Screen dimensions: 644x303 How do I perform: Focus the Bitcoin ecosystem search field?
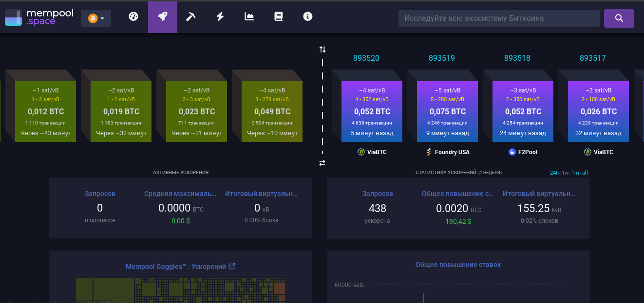click(x=499, y=18)
